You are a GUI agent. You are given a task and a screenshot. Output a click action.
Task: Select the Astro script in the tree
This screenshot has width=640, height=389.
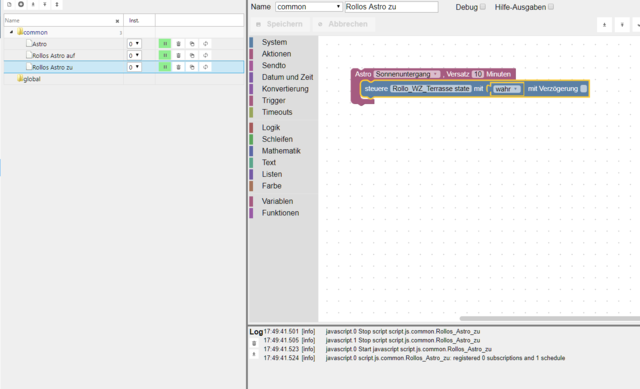(39, 44)
